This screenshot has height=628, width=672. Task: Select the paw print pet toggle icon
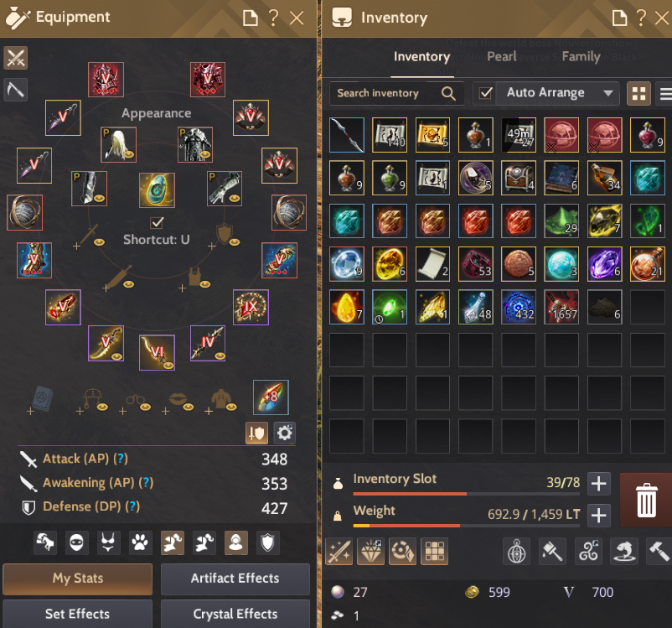pyautogui.click(x=140, y=543)
